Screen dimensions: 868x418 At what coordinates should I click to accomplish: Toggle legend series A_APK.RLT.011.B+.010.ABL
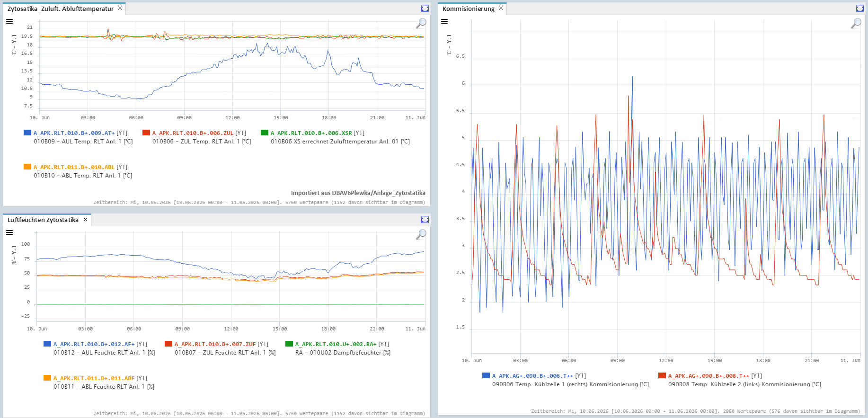point(74,167)
